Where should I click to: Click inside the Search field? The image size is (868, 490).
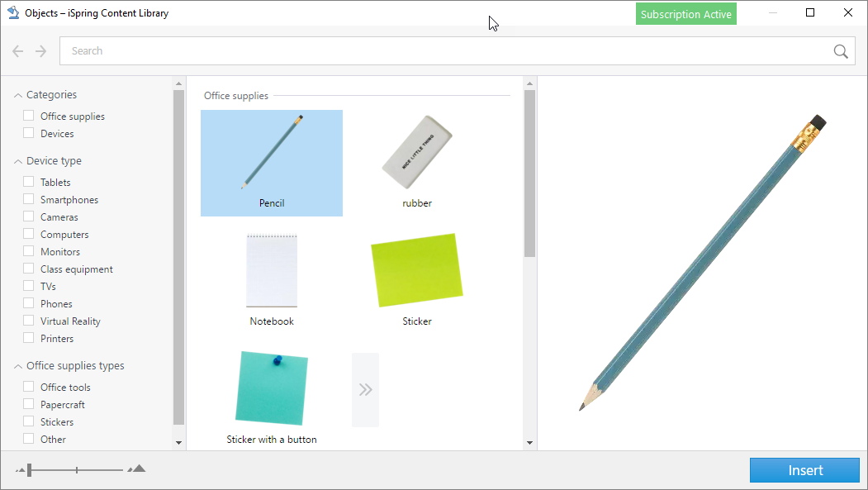[330, 50]
